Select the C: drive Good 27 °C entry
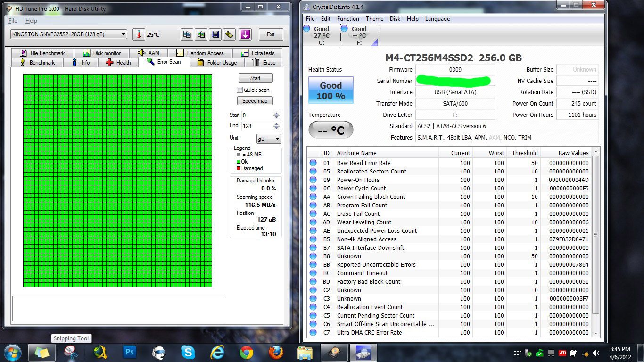Viewport: 644px width, 362px height. point(322,35)
